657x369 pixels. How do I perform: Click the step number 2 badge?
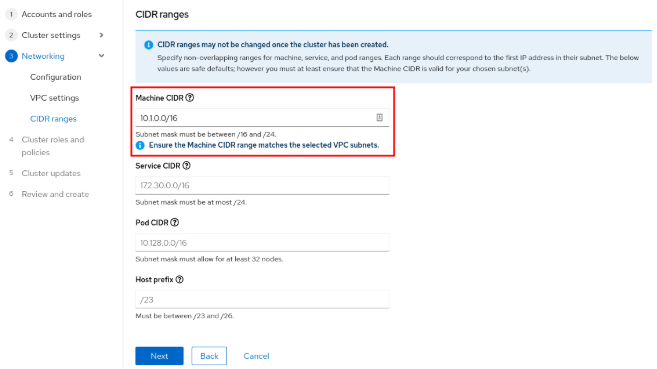[x=11, y=35]
